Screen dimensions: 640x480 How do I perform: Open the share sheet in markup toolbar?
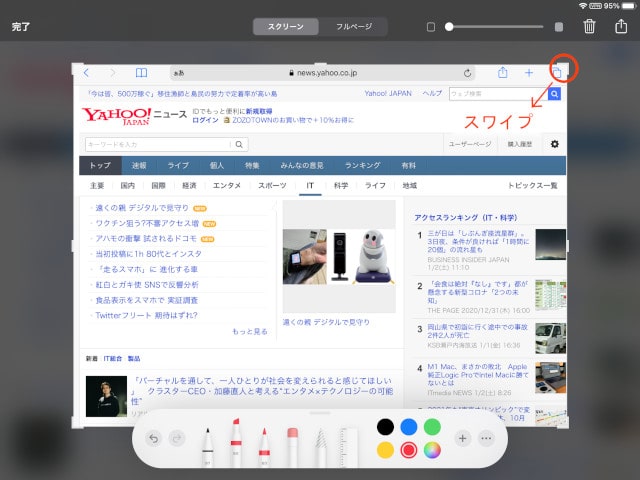621,26
